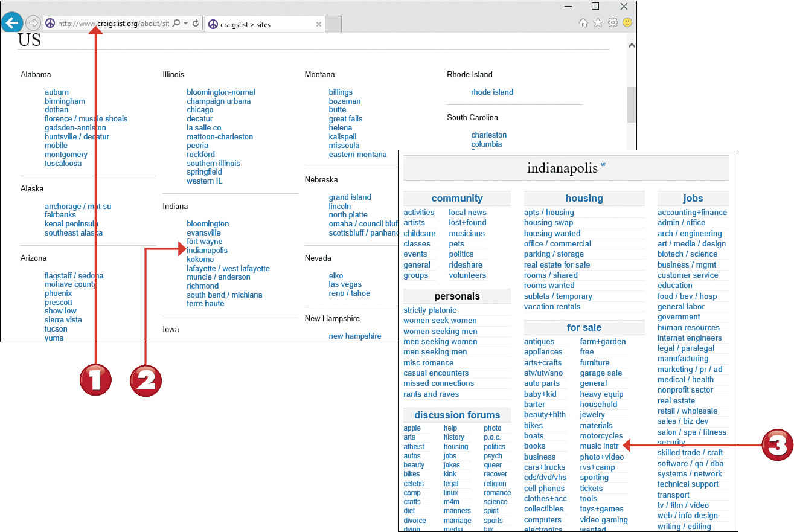Click the craigslist peace icon in address bar
The width and height of the screenshot is (794, 532).
51,24
